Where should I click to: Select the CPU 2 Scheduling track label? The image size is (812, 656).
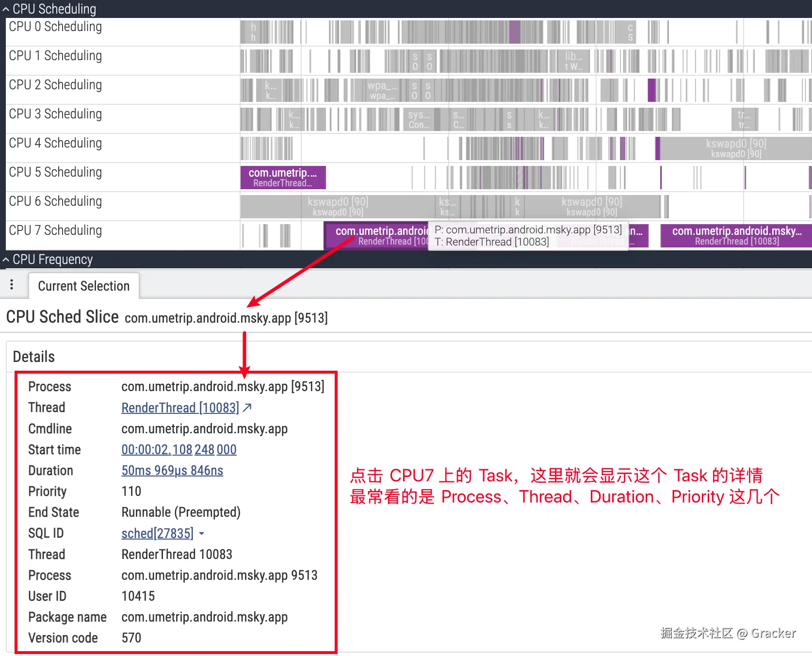[55, 85]
